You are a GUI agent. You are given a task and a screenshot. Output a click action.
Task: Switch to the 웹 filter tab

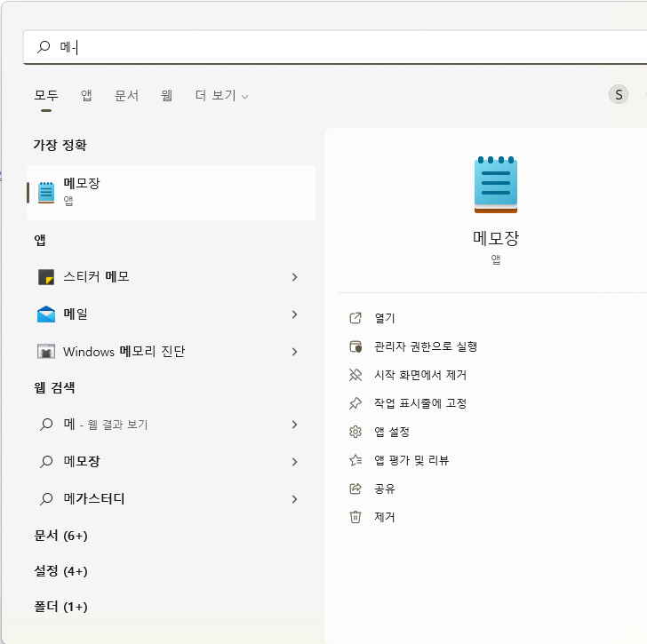[x=167, y=96]
